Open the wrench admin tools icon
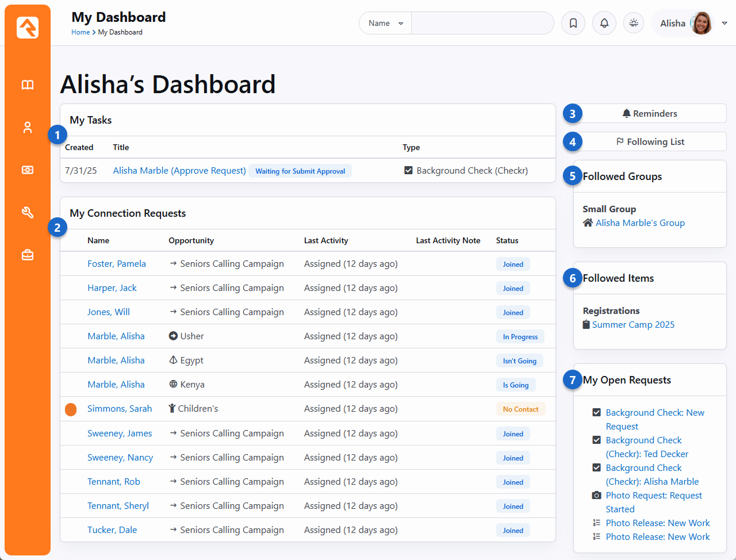 [28, 213]
